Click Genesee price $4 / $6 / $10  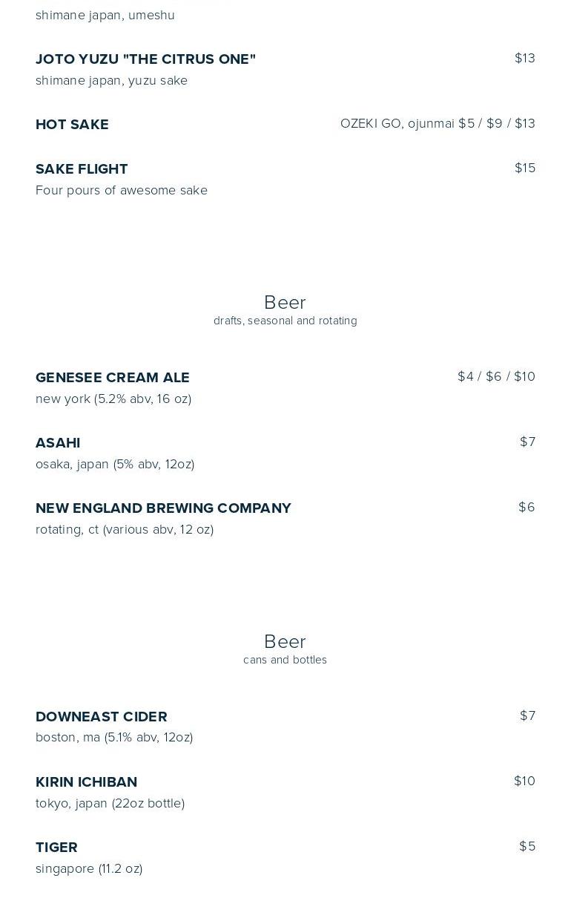(x=496, y=377)
